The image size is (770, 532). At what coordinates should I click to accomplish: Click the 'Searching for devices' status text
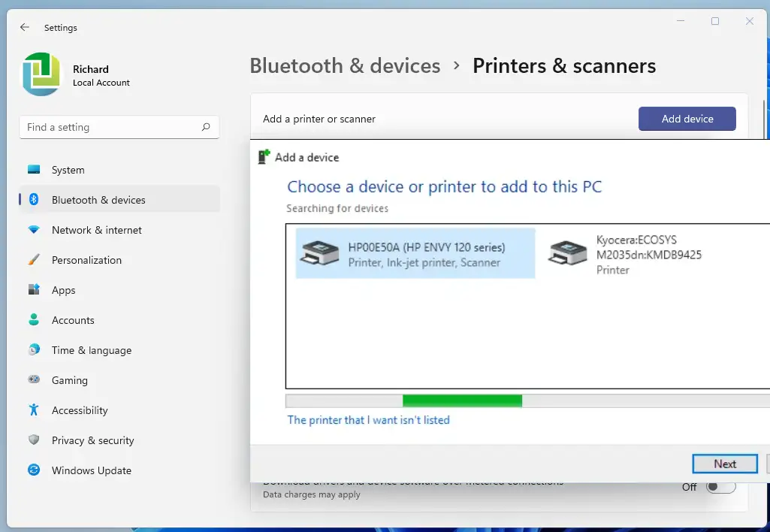tap(337, 208)
